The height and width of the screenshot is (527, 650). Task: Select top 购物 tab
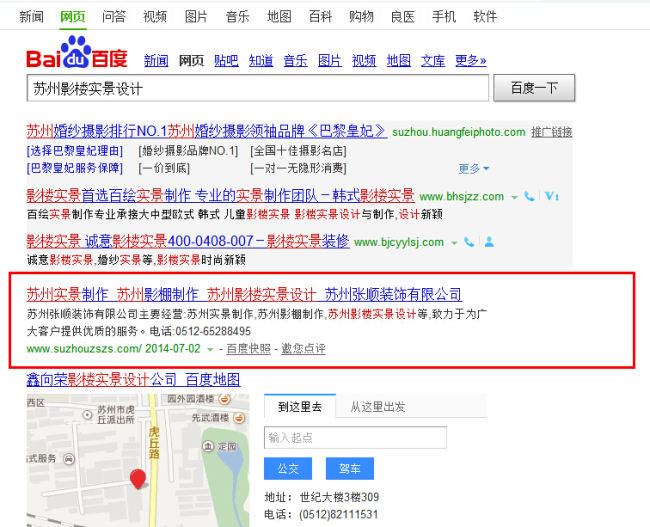pos(361,17)
